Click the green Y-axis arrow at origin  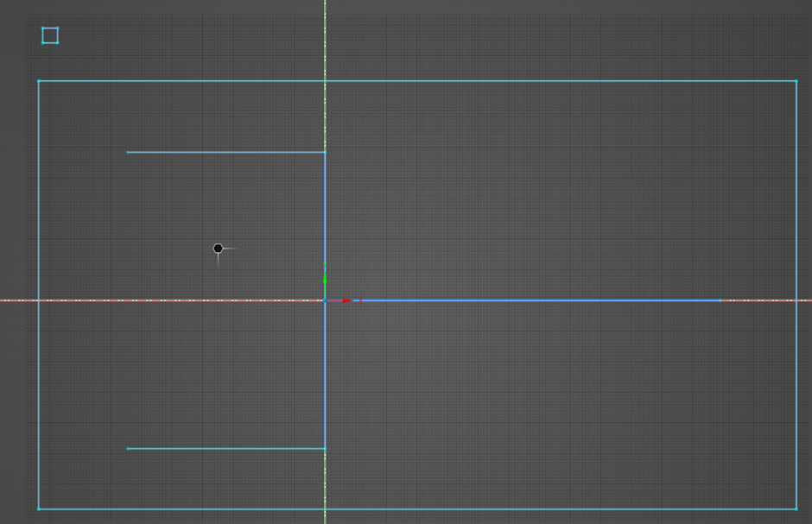pyautogui.click(x=325, y=279)
